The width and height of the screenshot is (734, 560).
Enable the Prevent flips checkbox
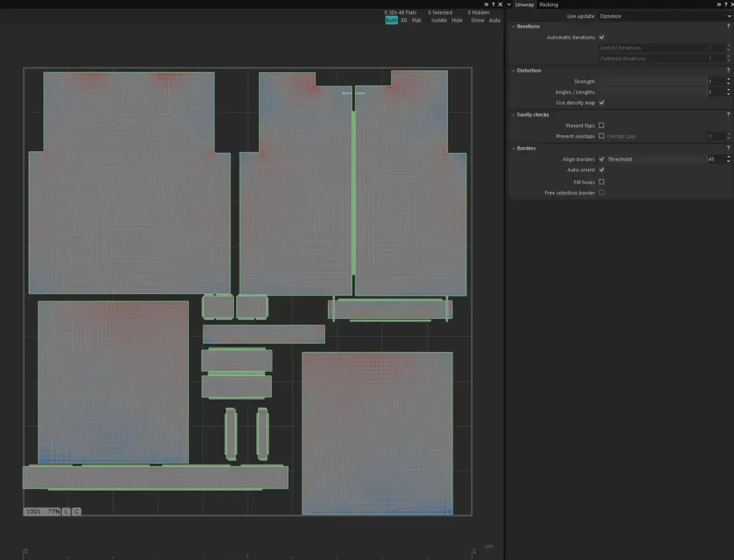coord(602,125)
